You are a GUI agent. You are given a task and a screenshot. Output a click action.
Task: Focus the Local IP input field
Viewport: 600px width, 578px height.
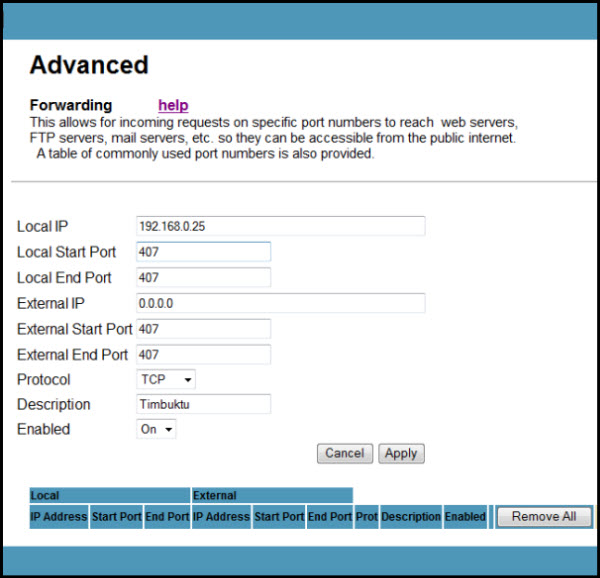click(x=280, y=226)
